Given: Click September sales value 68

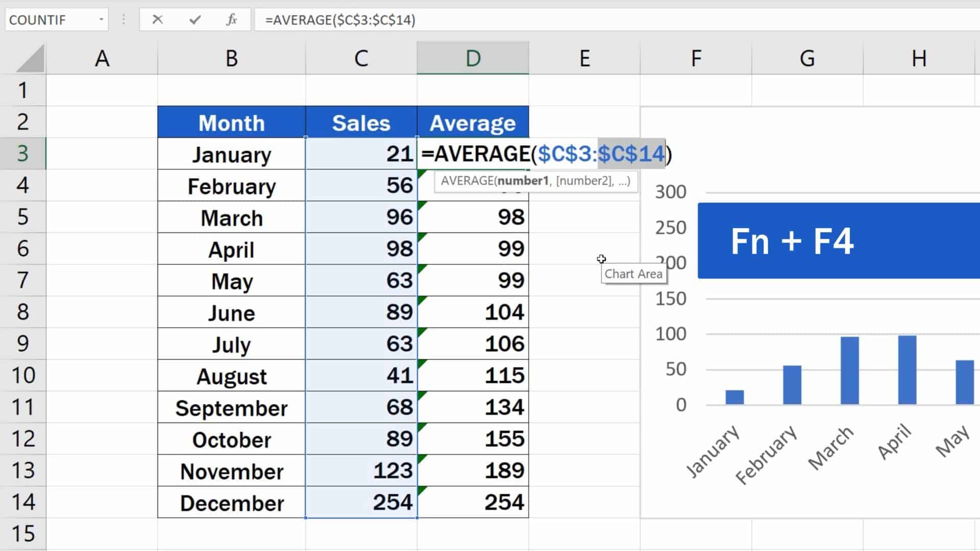Looking at the screenshot, I should point(361,408).
